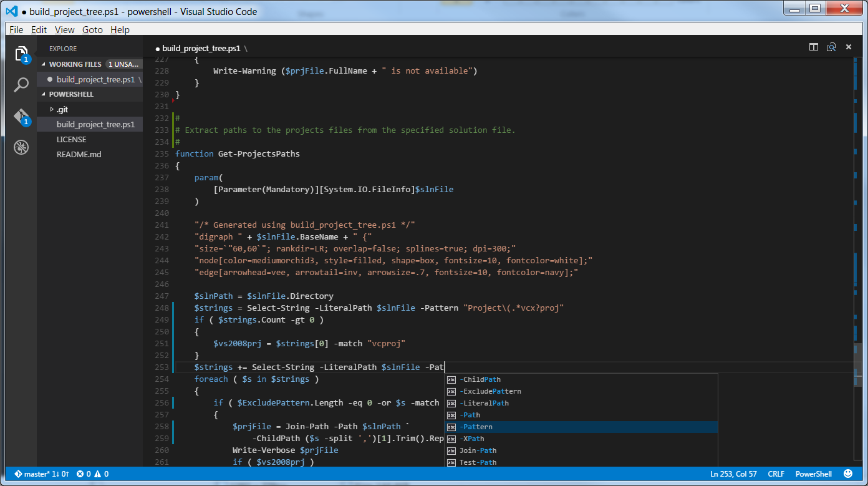Click the Visual Studio Code logo in title bar

[x=11, y=11]
